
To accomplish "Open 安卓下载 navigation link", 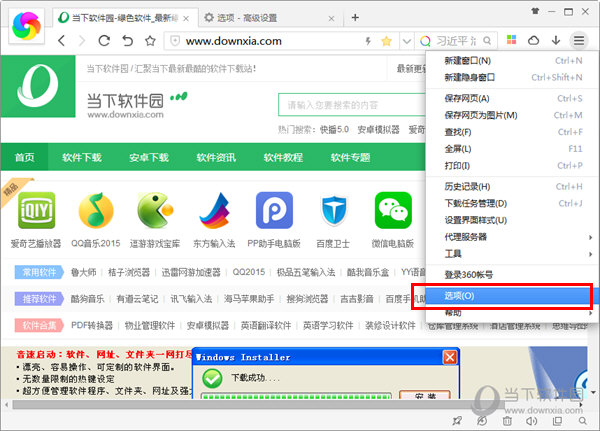I will (x=149, y=157).
